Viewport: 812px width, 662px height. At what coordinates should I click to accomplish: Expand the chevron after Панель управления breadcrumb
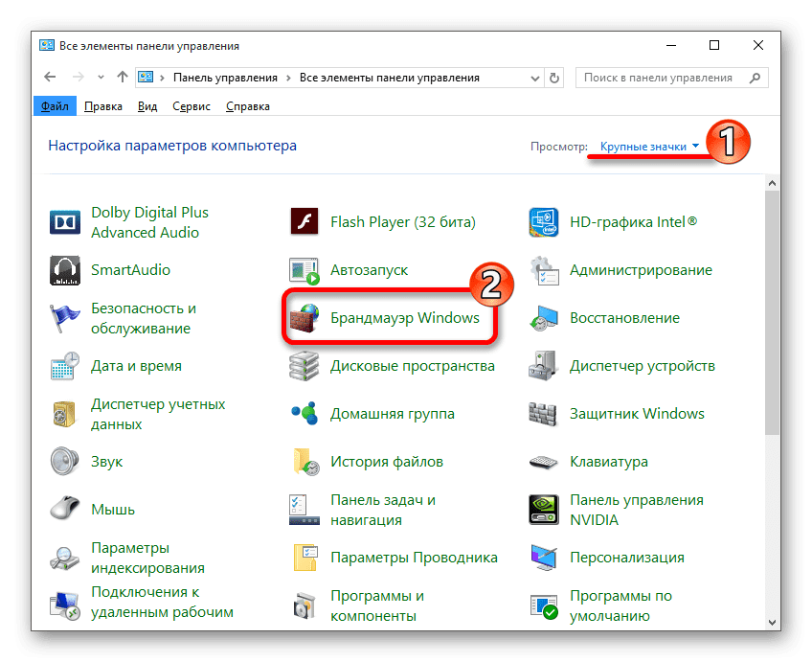pos(288,78)
